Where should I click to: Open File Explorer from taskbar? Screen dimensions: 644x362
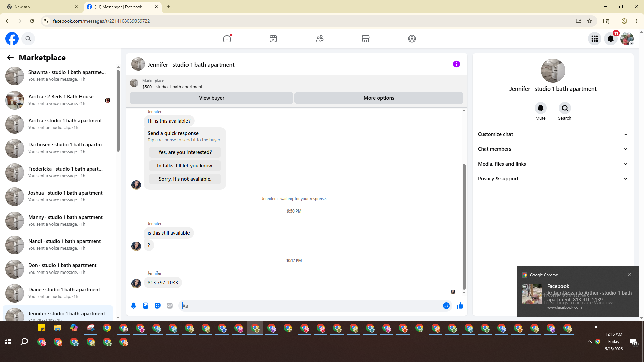tap(58, 328)
